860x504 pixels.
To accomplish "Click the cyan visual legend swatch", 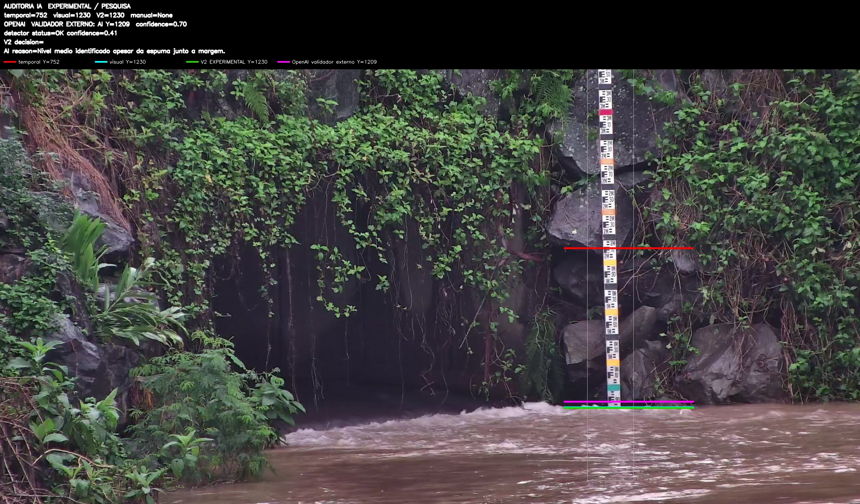I will pyautogui.click(x=101, y=62).
